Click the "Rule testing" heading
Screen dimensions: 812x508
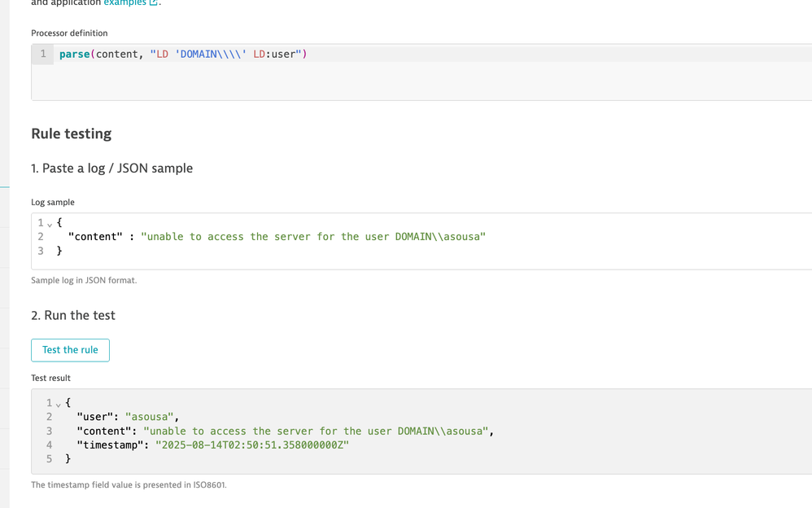pos(72,134)
